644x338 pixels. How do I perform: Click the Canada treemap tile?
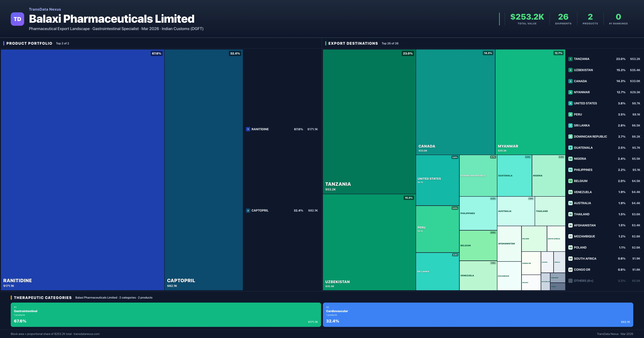click(x=455, y=102)
